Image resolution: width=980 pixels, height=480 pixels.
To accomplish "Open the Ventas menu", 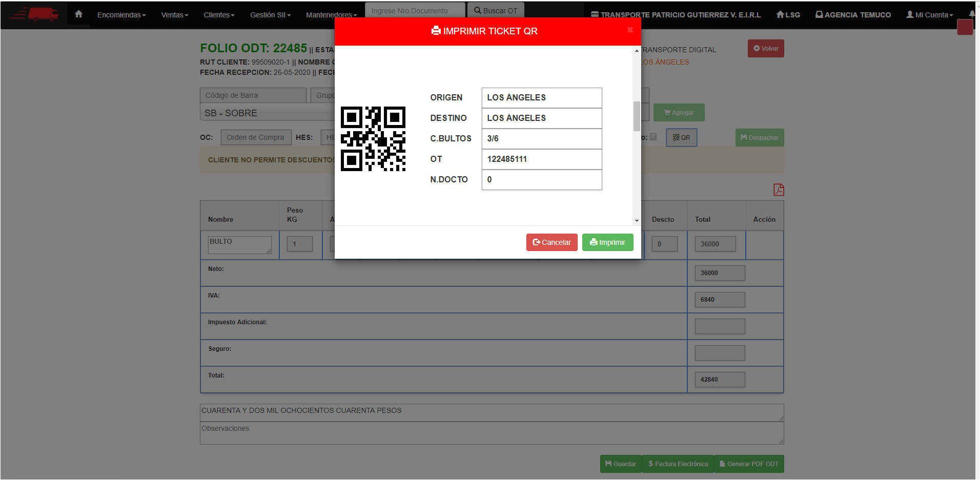I will point(175,15).
